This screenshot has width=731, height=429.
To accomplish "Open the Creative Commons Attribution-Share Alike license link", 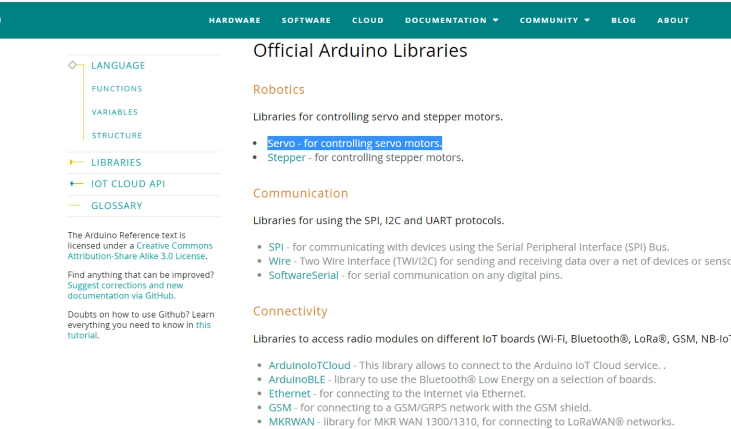I will pos(140,251).
